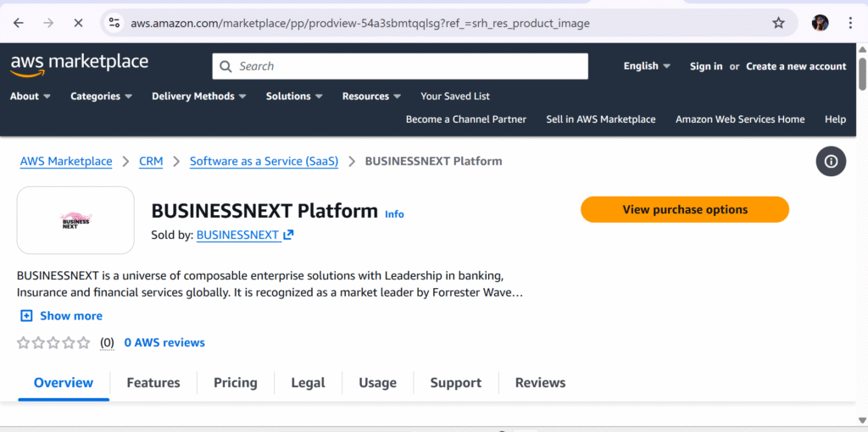Click the (0) rating count
This screenshot has height=432, width=868.
pyautogui.click(x=107, y=343)
